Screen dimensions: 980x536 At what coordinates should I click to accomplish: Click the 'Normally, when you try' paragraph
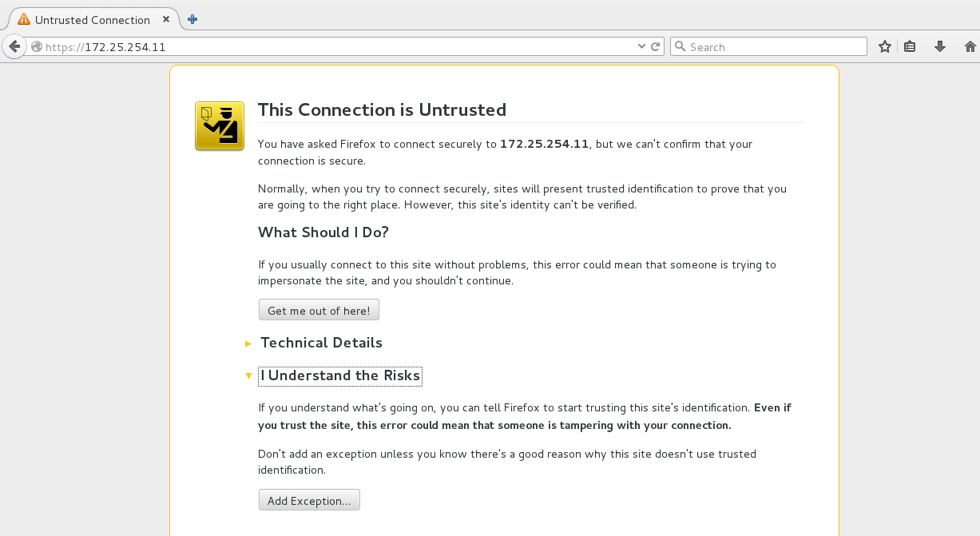click(x=522, y=197)
